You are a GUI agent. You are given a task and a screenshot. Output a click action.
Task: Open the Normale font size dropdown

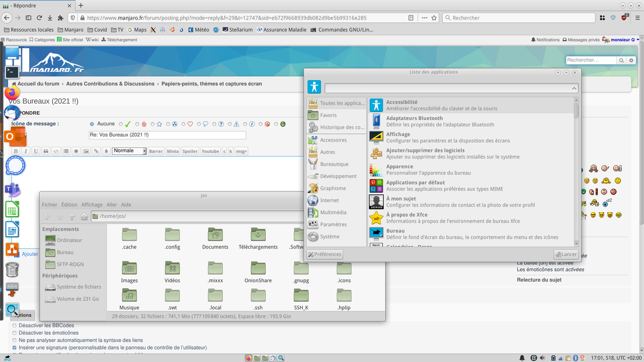tap(129, 151)
